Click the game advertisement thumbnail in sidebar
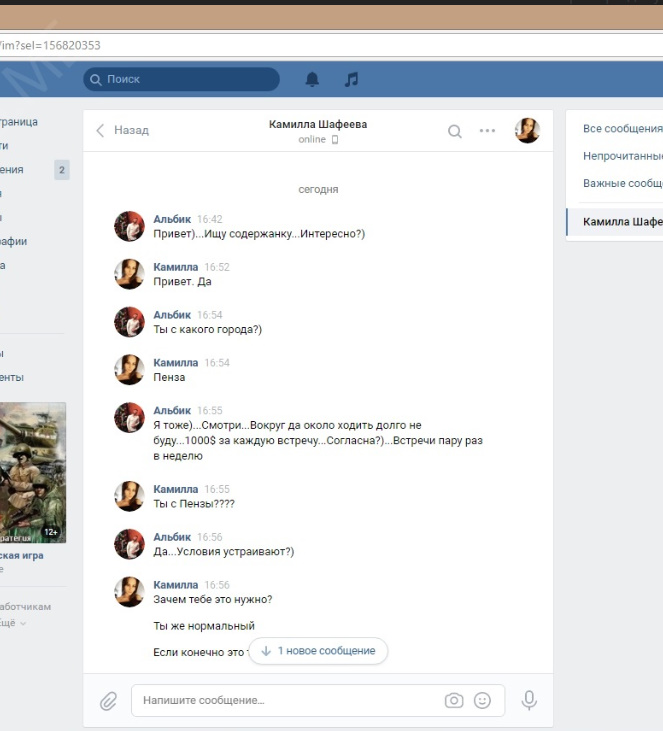663x731 pixels. (x=32, y=472)
